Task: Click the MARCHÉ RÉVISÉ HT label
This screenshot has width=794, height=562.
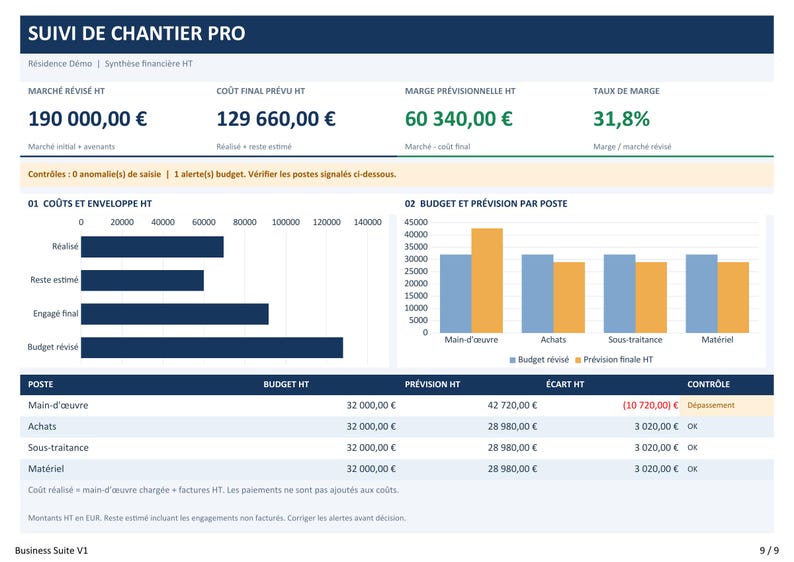Action: (66, 91)
